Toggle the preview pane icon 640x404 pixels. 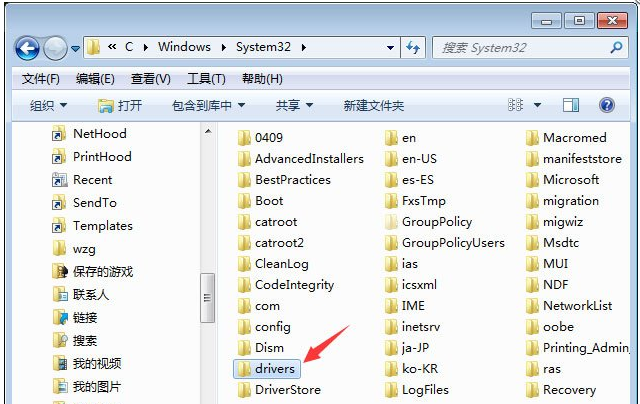[571, 105]
